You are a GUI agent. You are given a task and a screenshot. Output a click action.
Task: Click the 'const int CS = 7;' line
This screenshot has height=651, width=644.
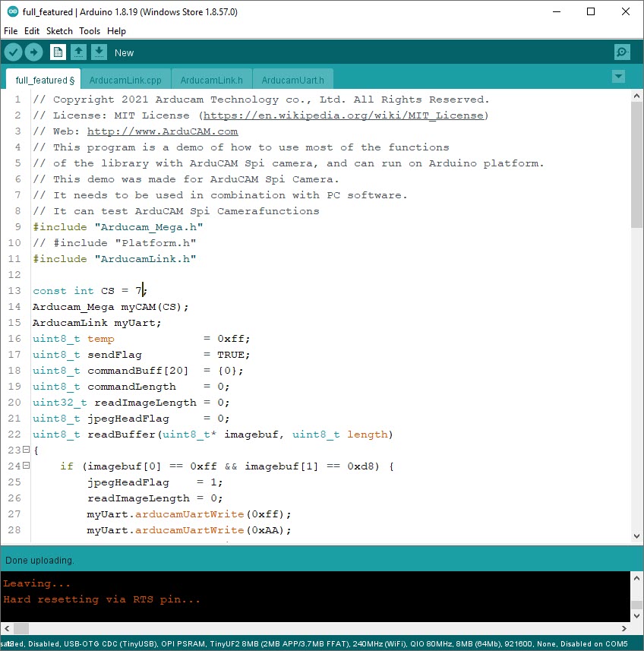point(90,291)
